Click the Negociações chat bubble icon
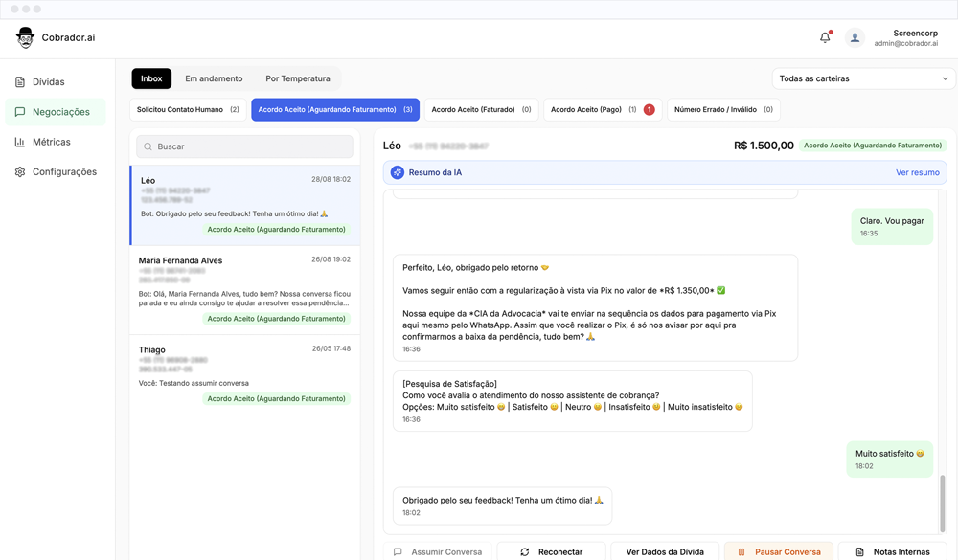Viewport: 958px width, 560px height. click(20, 112)
